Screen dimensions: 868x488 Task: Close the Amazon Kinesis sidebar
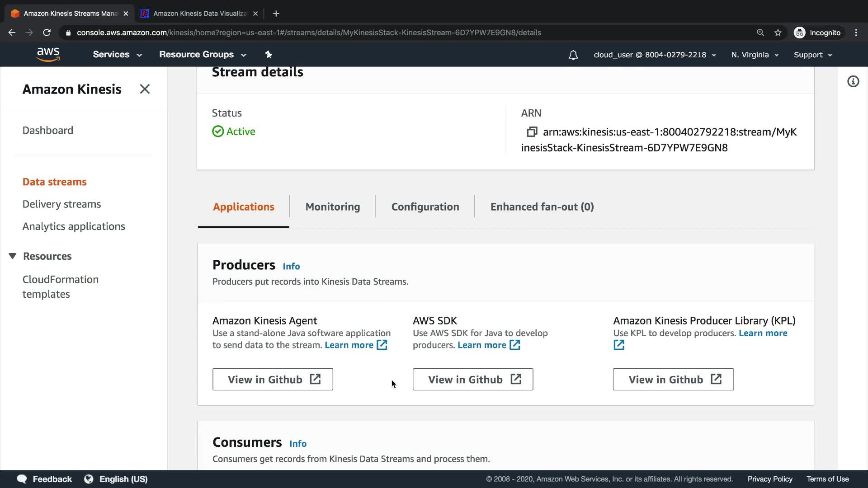pos(145,89)
